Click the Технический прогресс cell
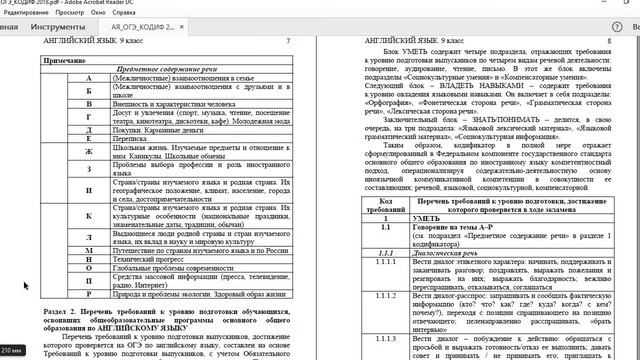This screenshot has width=640, height=360. [202, 259]
